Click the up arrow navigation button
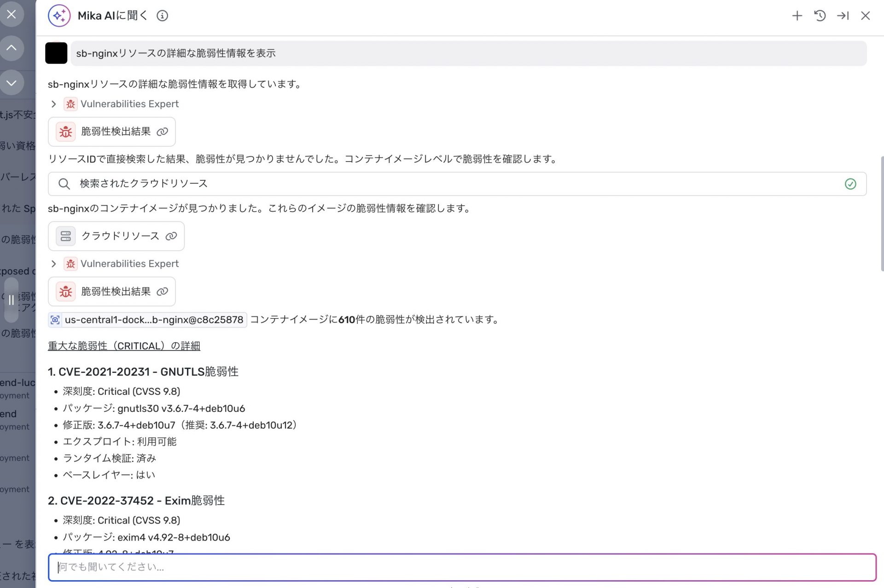 coord(12,48)
